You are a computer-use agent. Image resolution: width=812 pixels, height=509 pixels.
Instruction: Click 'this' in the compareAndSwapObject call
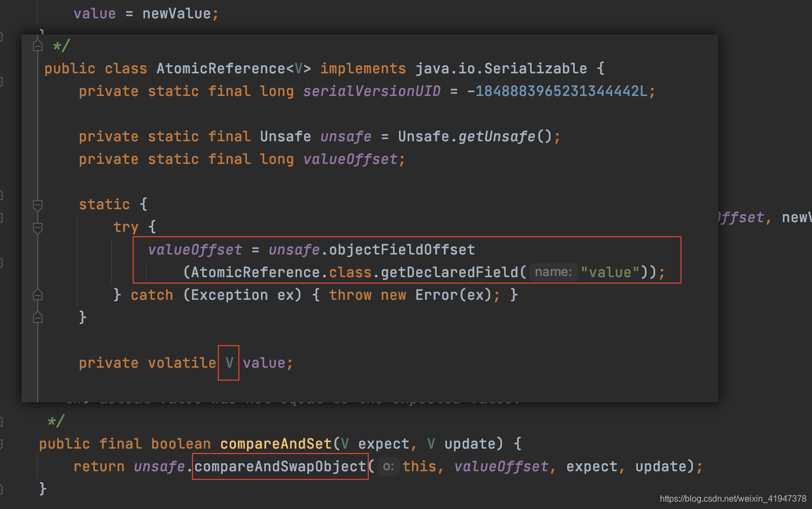(419, 466)
